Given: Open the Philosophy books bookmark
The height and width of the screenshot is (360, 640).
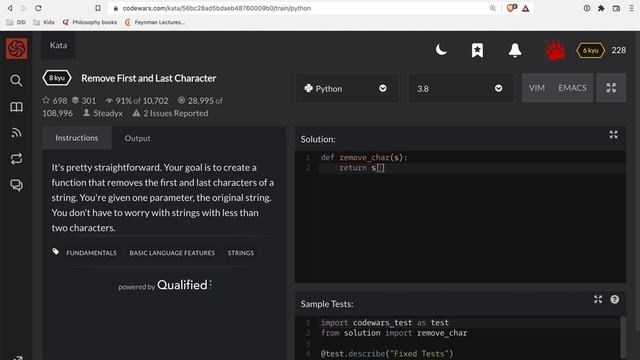Looking at the screenshot, I should pos(90,22).
